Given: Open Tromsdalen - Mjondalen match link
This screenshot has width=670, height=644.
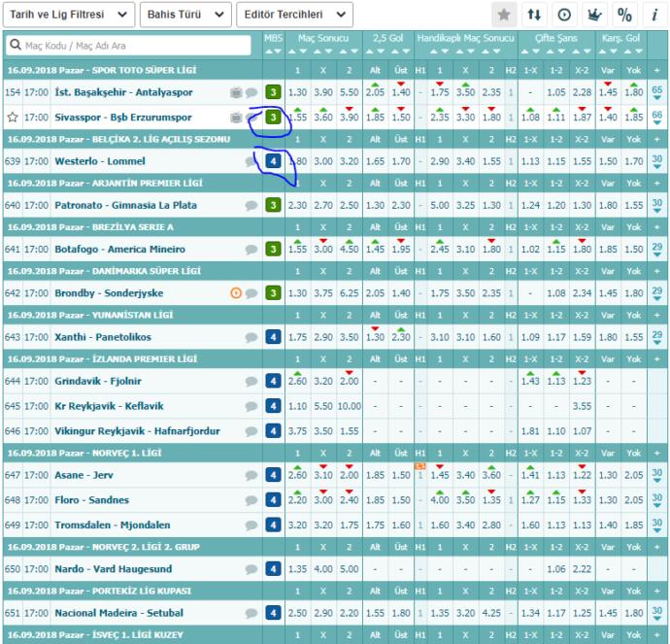Looking at the screenshot, I should 113,525.
